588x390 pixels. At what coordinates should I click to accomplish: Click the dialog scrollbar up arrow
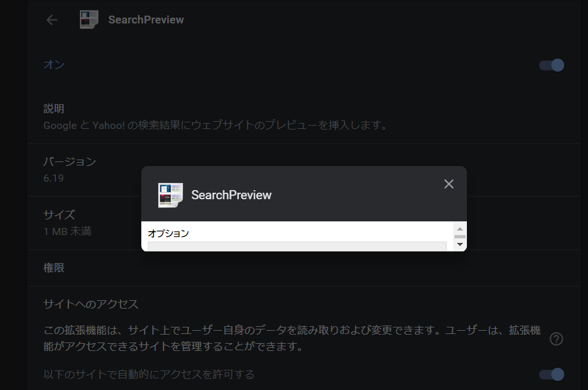click(x=460, y=229)
